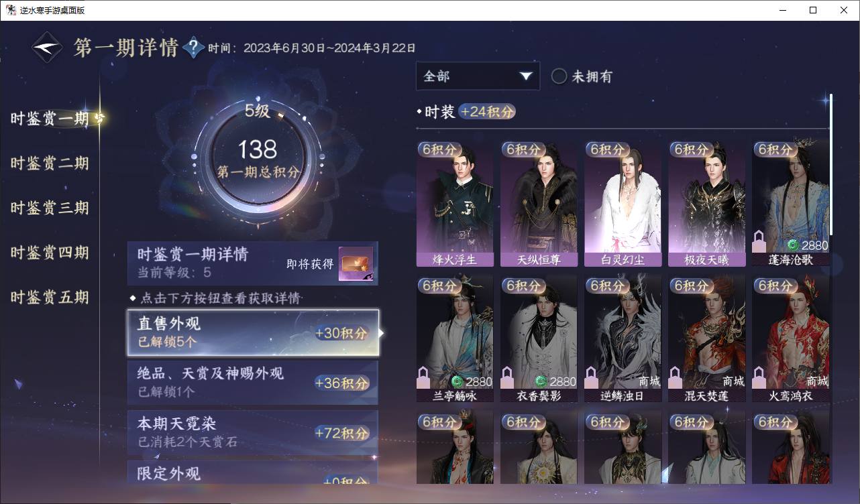Open 时鉴赏一期详情 level panel
This screenshot has width=860, height=504.
pos(253,263)
